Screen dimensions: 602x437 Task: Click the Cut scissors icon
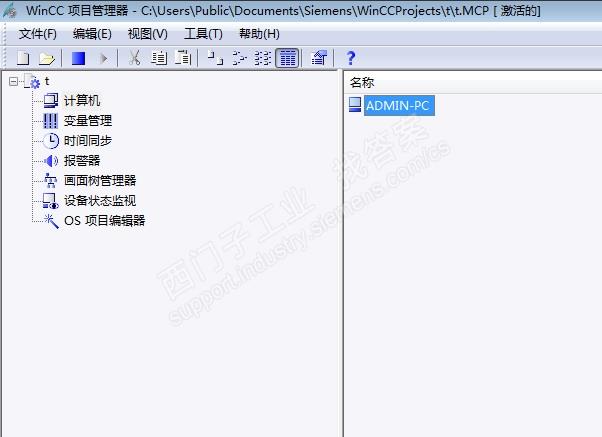point(134,58)
